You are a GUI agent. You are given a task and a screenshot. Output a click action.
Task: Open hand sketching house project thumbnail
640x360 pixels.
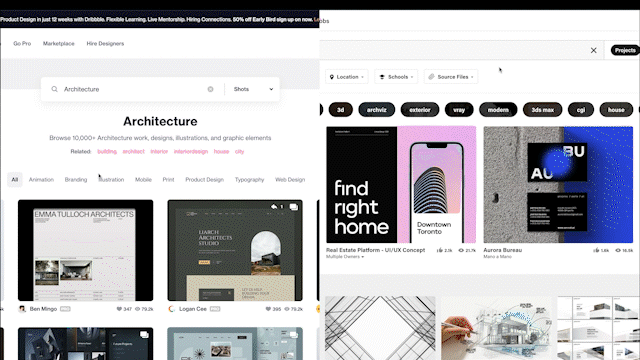pos(496,328)
